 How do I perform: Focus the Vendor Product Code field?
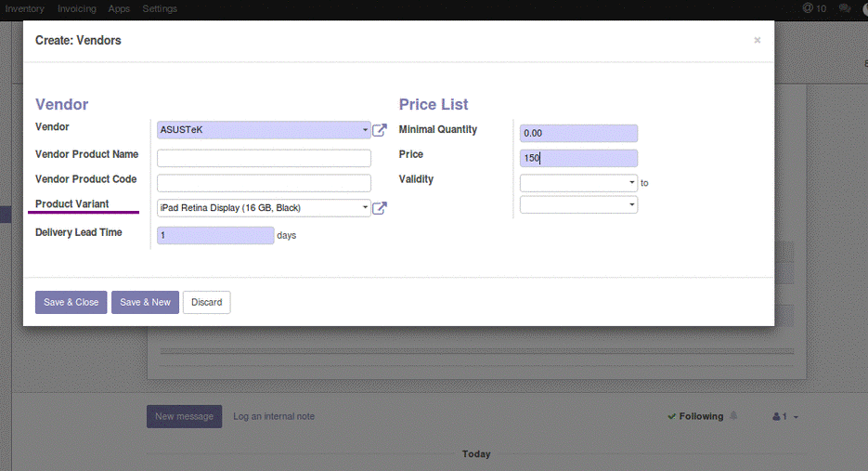264,183
